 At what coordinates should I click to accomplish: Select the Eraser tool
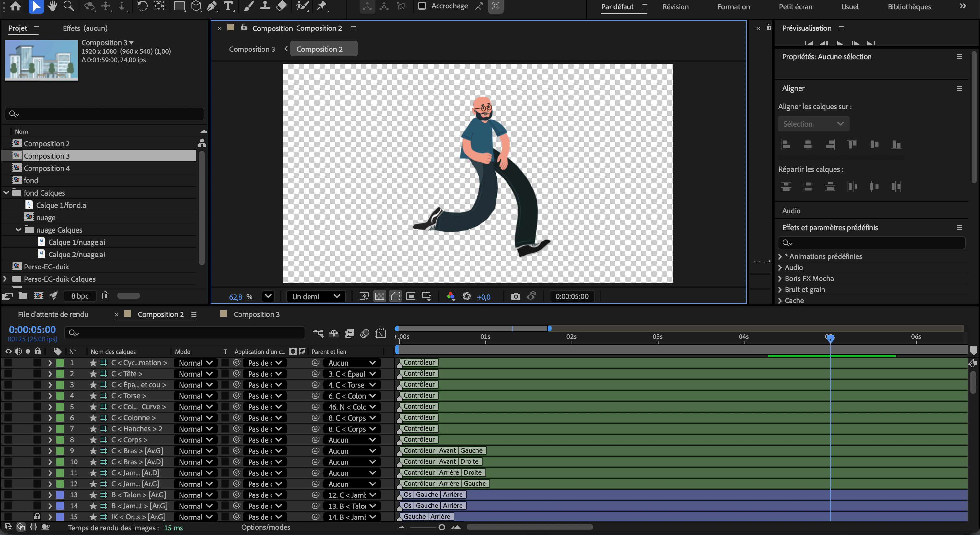[x=281, y=6]
